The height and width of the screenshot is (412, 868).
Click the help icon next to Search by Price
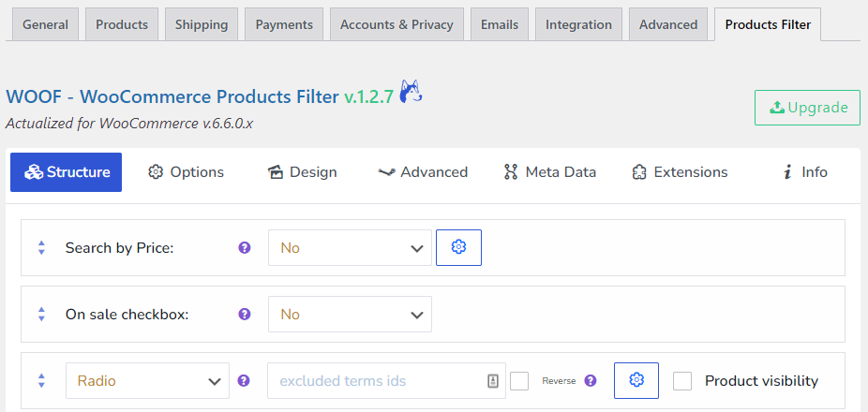coord(244,247)
